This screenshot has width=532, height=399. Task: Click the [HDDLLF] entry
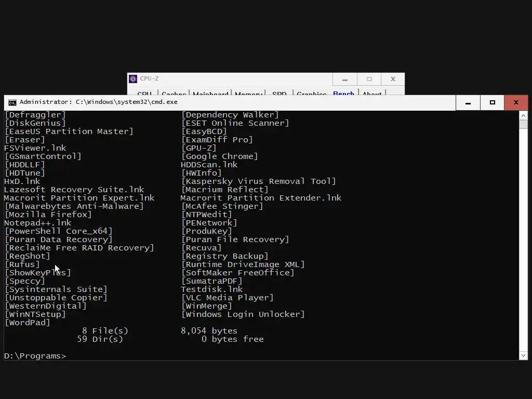(x=24, y=165)
